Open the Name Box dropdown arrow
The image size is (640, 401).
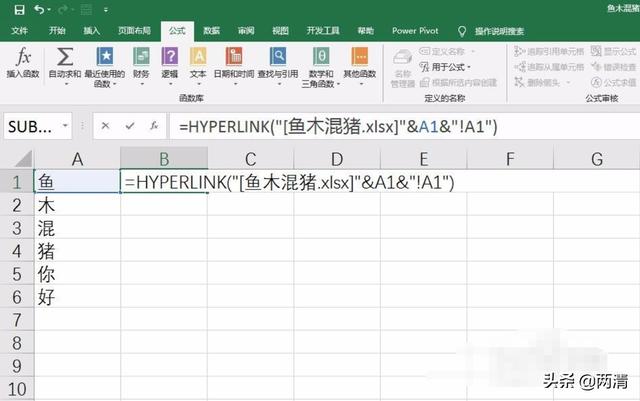coord(65,126)
